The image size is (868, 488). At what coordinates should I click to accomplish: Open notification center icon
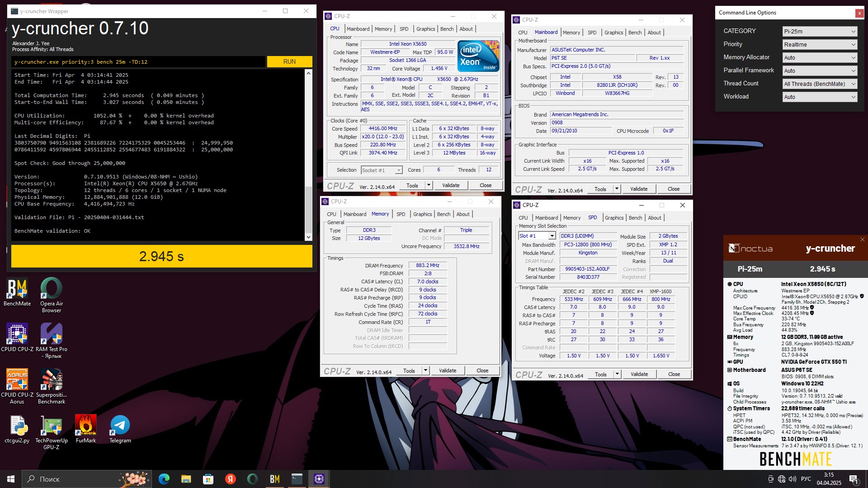(854, 479)
